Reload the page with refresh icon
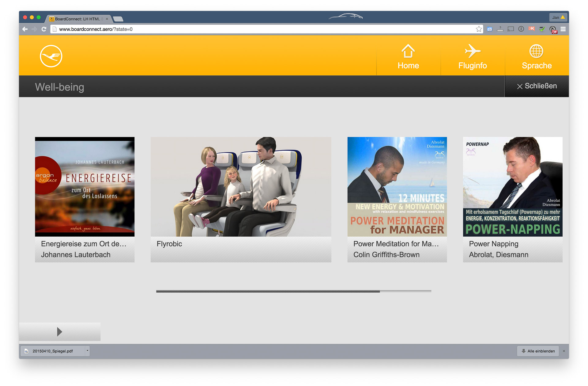The image size is (588, 386). pyautogui.click(x=44, y=29)
